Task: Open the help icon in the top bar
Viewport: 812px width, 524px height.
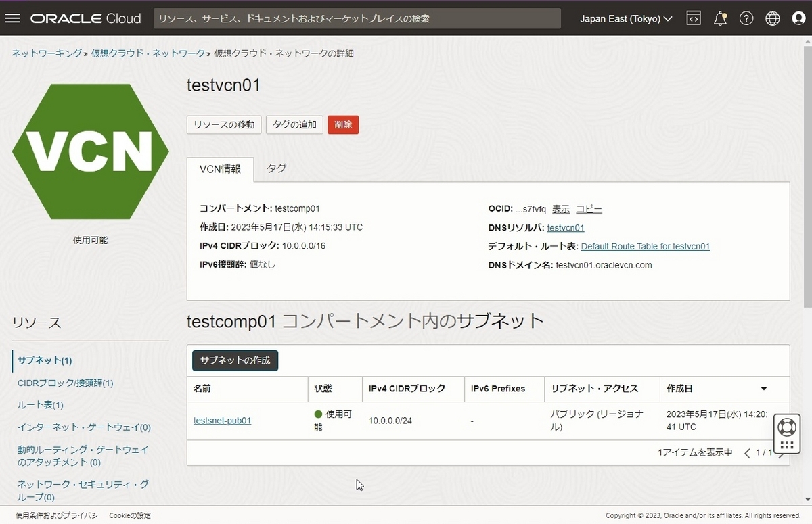Action: tap(746, 18)
